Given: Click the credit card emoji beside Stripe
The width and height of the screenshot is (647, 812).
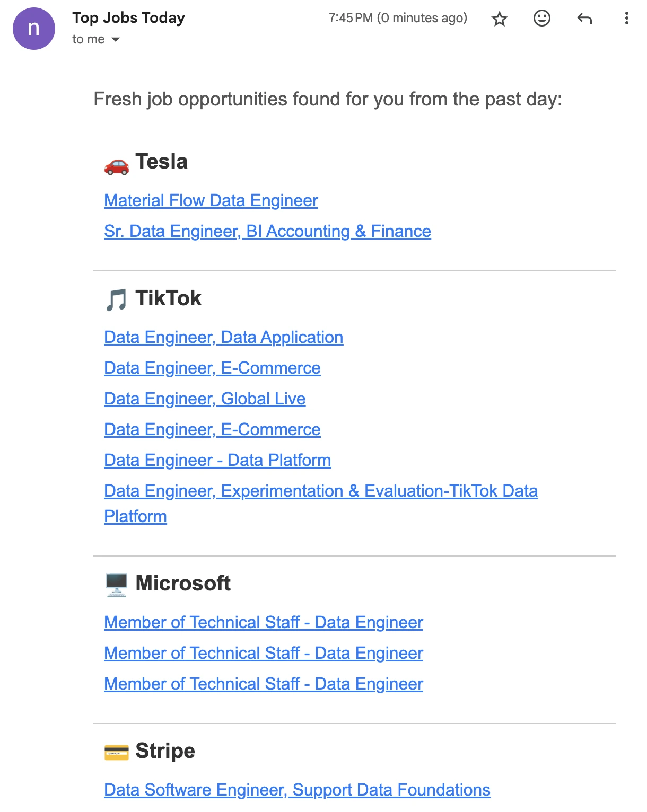Looking at the screenshot, I should coord(116,751).
